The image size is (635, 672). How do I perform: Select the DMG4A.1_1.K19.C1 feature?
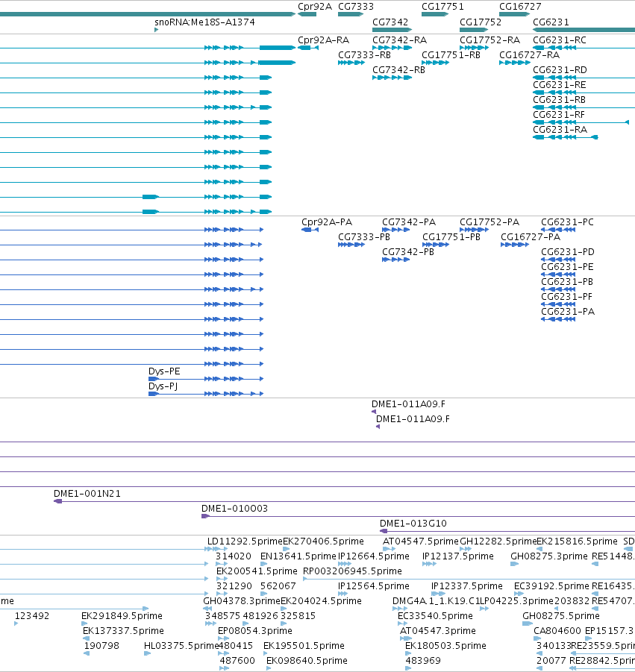coord(400,609)
